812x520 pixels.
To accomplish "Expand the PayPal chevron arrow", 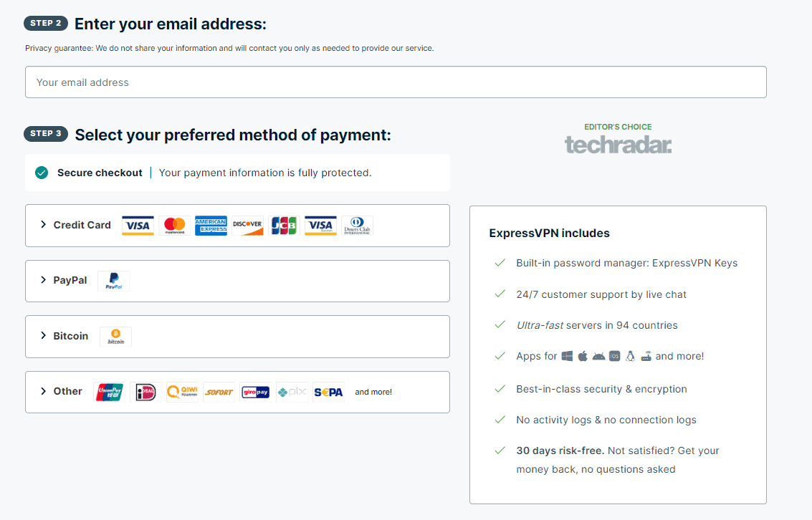I will tap(44, 280).
